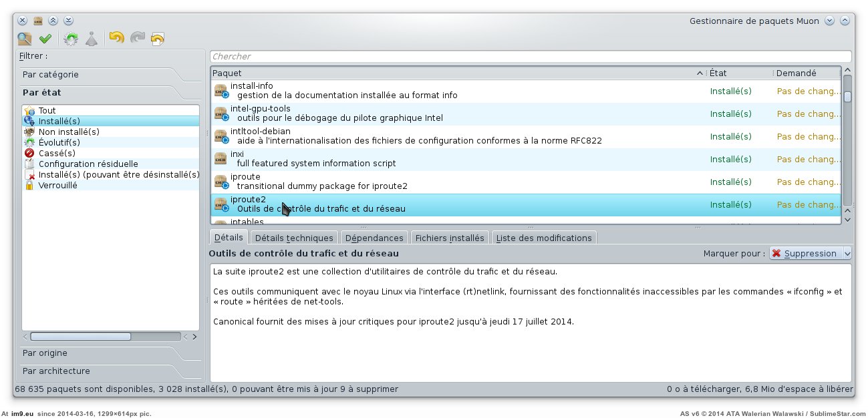Select the 'Non installé(s)' state filter
868x418 pixels.
(69, 132)
